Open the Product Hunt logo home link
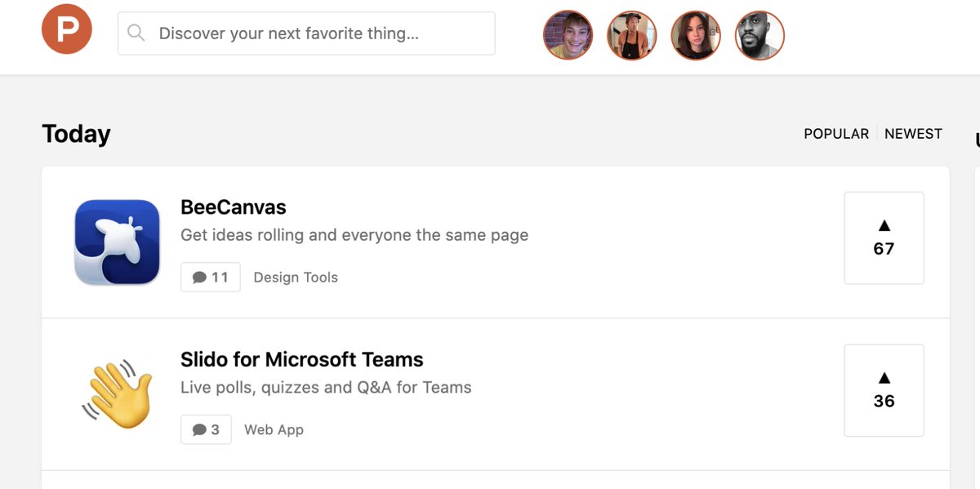 coord(67,29)
